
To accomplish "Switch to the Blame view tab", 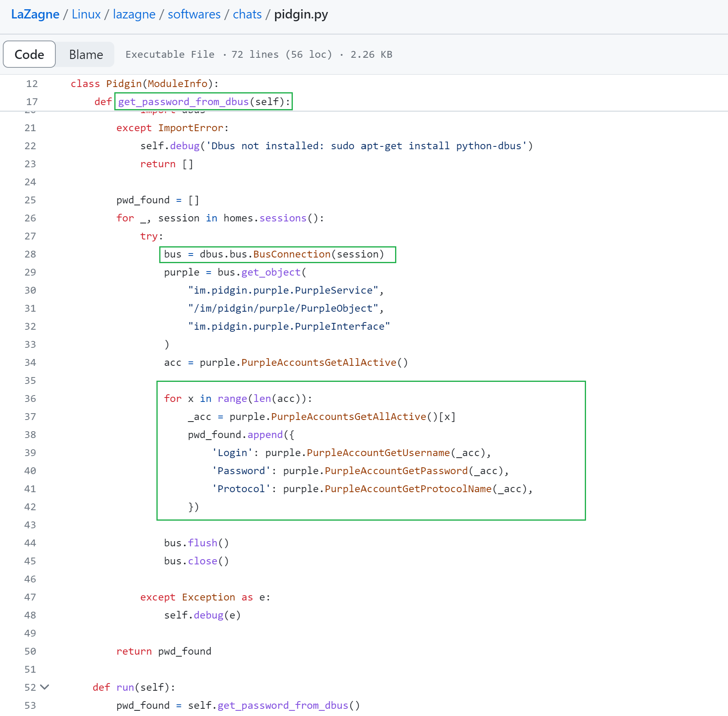I will click(x=86, y=54).
